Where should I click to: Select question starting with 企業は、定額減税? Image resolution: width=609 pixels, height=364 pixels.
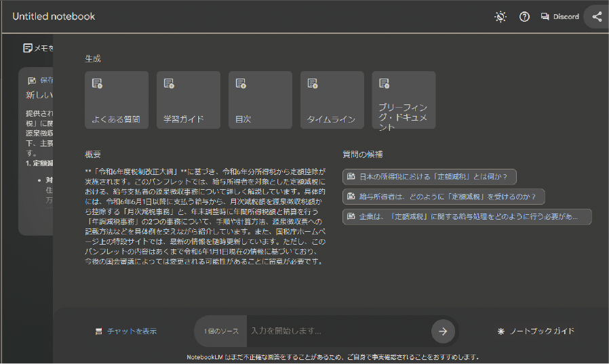click(x=467, y=216)
